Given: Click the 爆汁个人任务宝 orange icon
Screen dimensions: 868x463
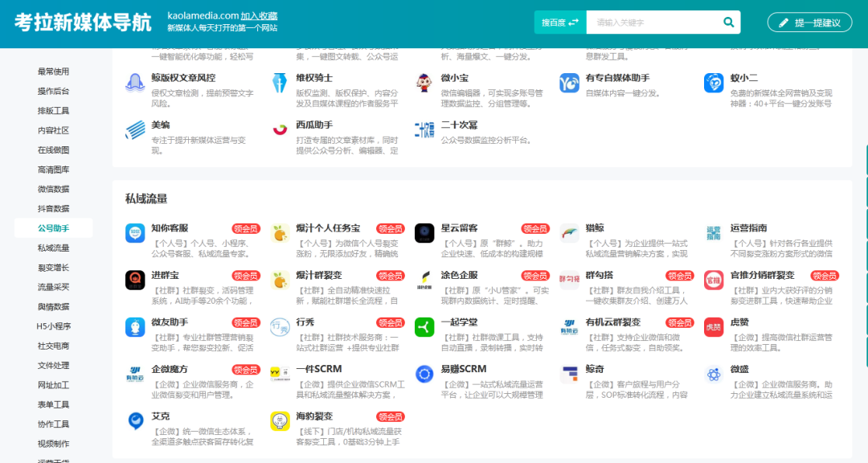Looking at the screenshot, I should tap(280, 233).
